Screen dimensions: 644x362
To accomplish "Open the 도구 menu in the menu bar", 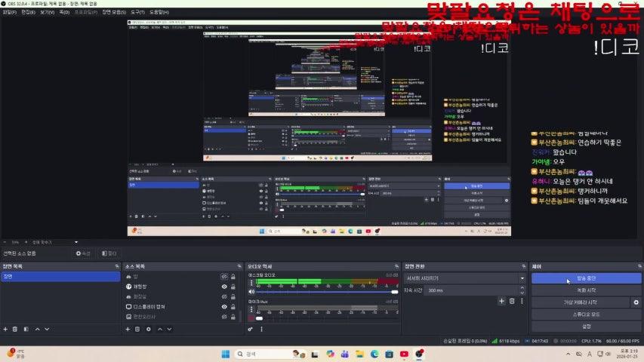I will (137, 13).
